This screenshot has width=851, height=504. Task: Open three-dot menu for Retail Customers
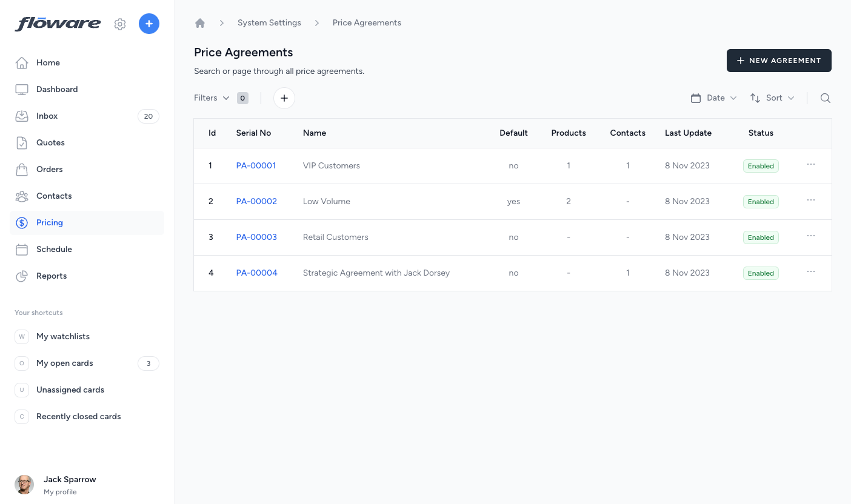(x=811, y=236)
